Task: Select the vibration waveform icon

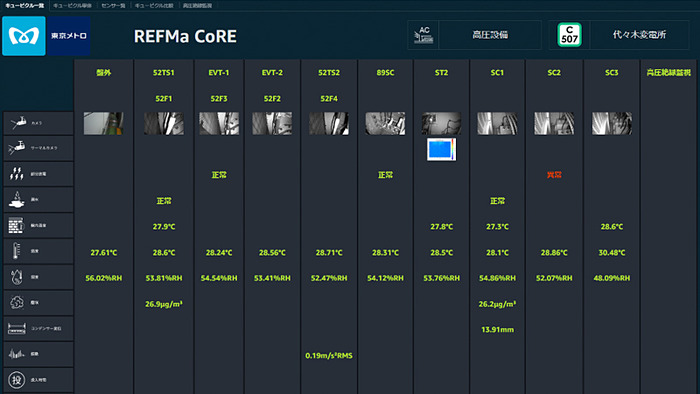Action: (x=17, y=354)
